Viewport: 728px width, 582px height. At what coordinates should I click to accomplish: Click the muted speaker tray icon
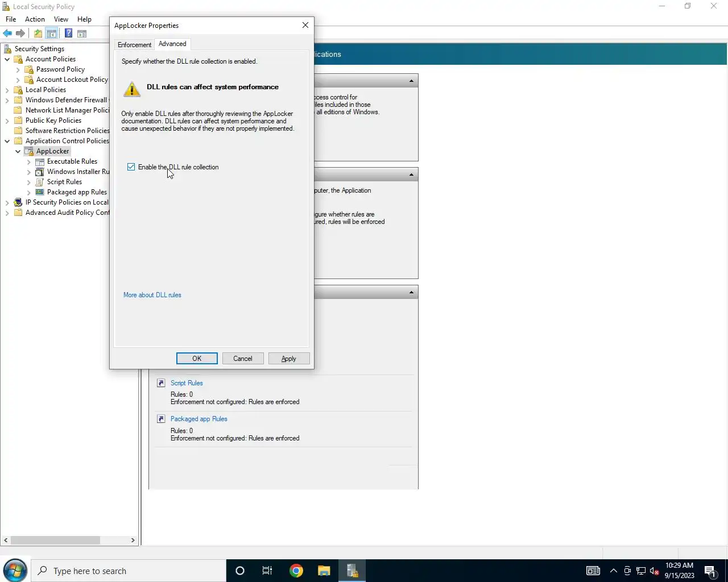[x=655, y=571]
